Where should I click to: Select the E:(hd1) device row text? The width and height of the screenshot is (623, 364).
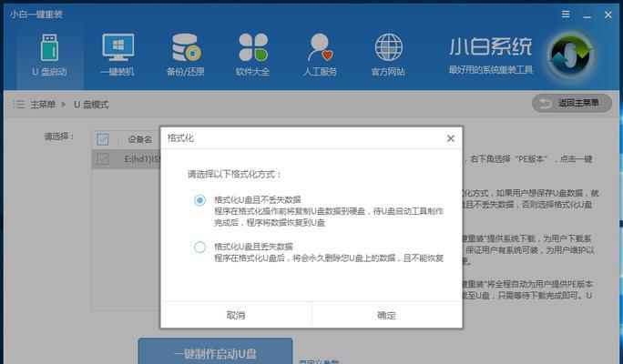tap(142, 159)
